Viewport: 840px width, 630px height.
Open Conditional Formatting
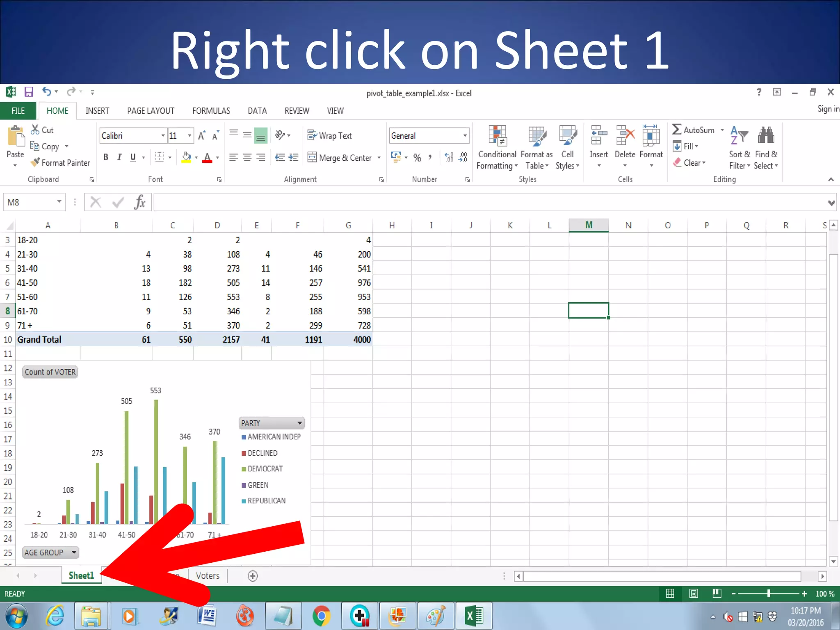pyautogui.click(x=497, y=148)
